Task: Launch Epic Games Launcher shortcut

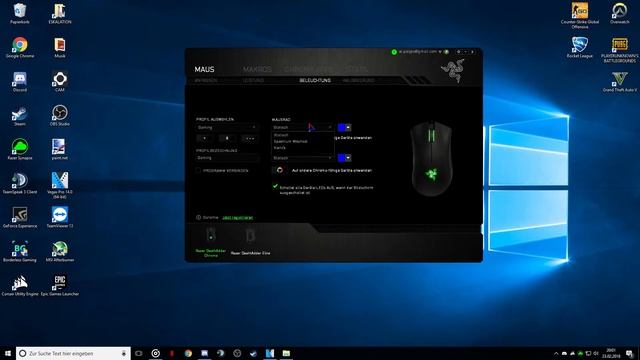Action: pyautogui.click(x=60, y=285)
